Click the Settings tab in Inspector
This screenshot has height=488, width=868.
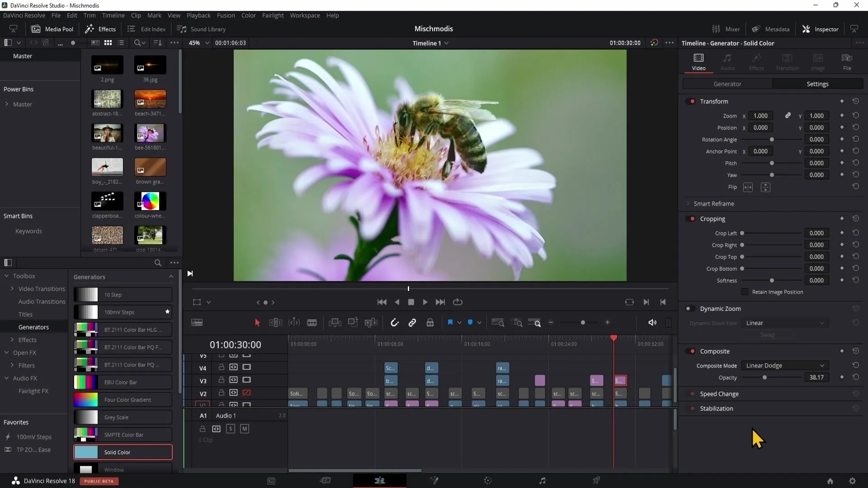click(x=817, y=84)
